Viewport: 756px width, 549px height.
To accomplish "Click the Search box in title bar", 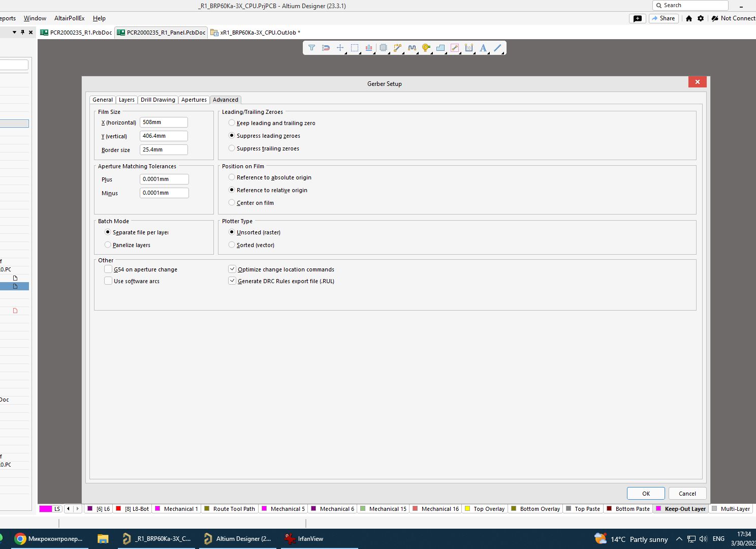I will [690, 5].
